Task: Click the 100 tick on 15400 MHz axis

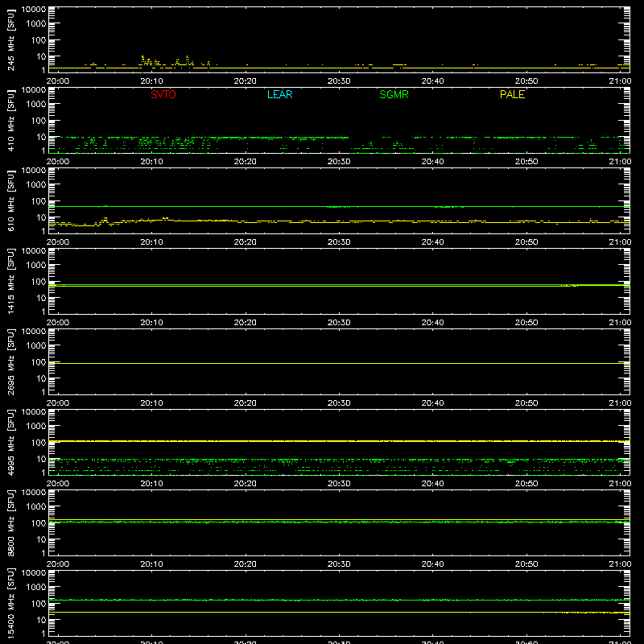Action: pos(39,604)
